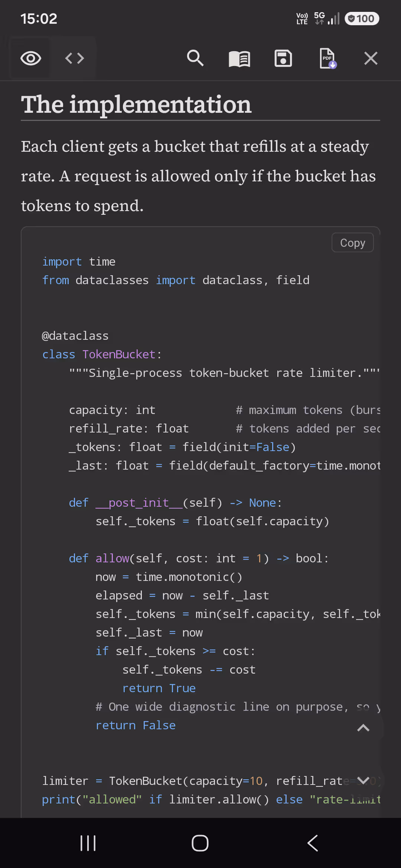
Task: Tap the 'def allow' function line
Action: pos(199,558)
